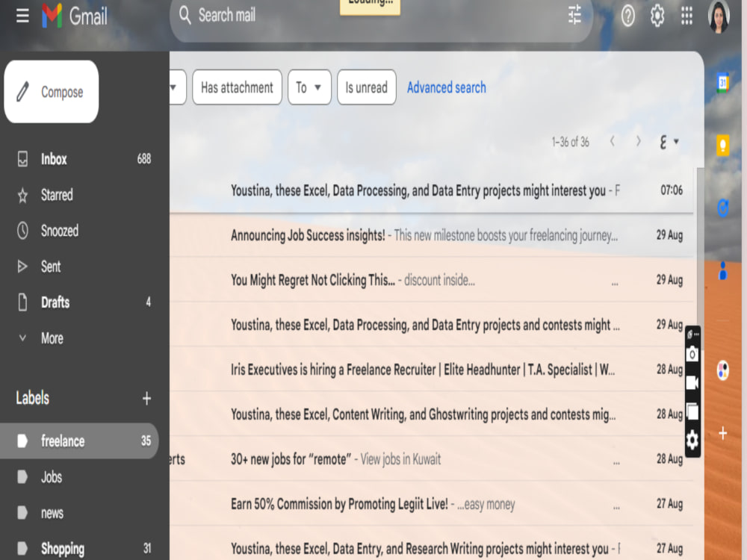
Task: Click the camera screenshot tool icon
Action: tap(692, 354)
